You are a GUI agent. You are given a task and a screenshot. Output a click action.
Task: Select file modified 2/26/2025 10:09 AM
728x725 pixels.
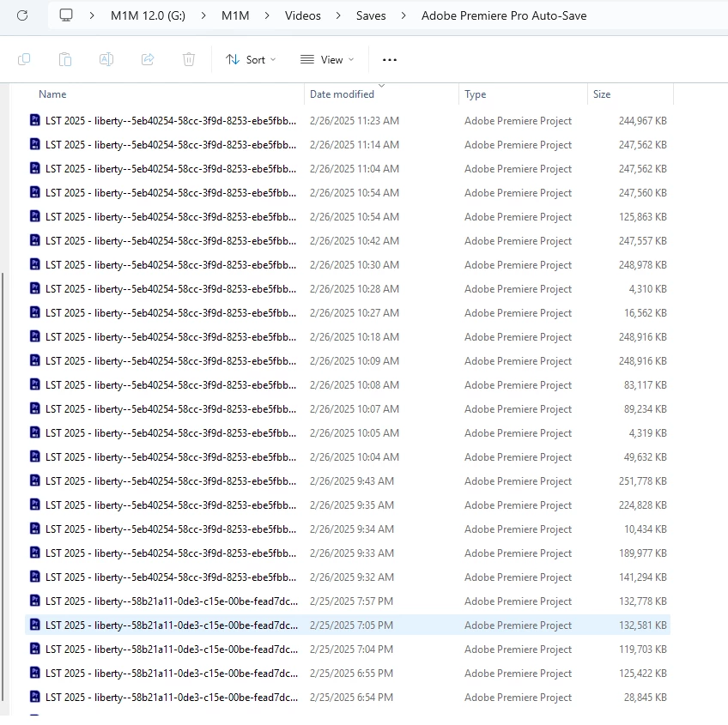tap(348, 361)
